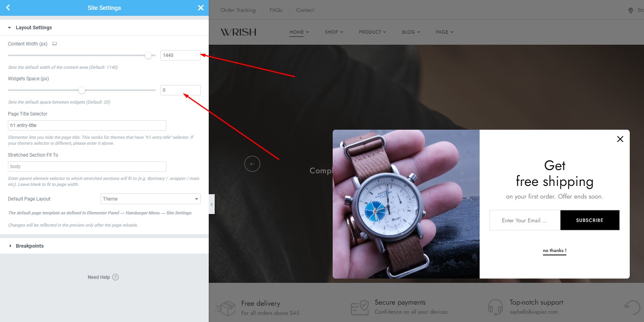The width and height of the screenshot is (644, 322).
Task: Open the SHOP menu
Action: point(334,32)
